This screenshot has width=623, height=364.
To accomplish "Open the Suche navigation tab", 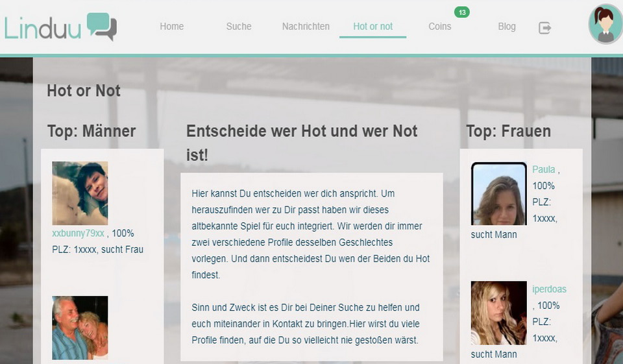I will tap(239, 27).
